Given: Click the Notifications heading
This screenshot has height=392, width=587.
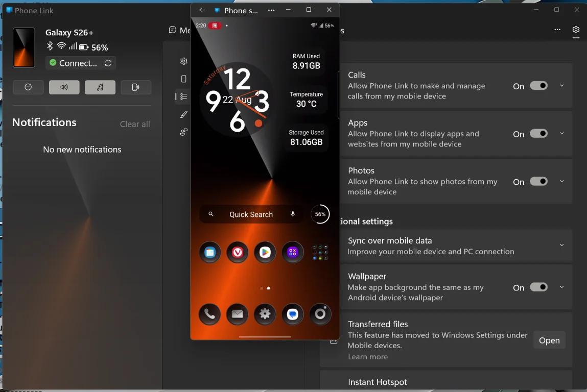Looking at the screenshot, I should (44, 122).
